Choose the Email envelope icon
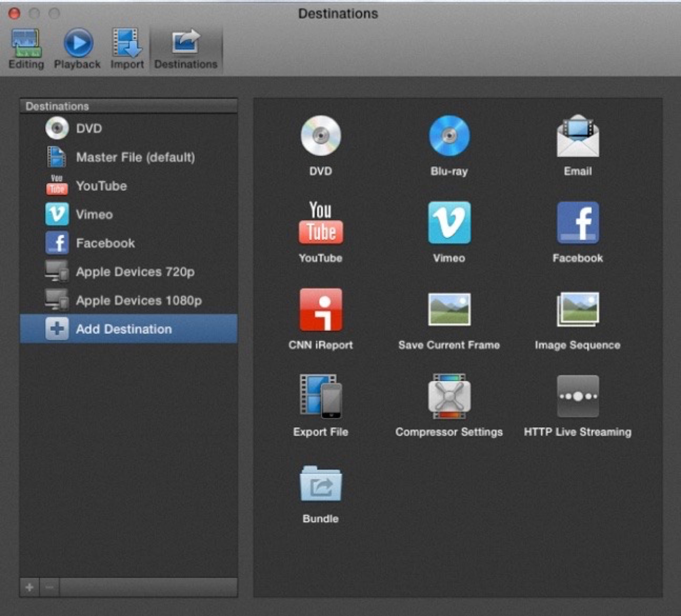The height and width of the screenshot is (616, 681). (x=578, y=136)
